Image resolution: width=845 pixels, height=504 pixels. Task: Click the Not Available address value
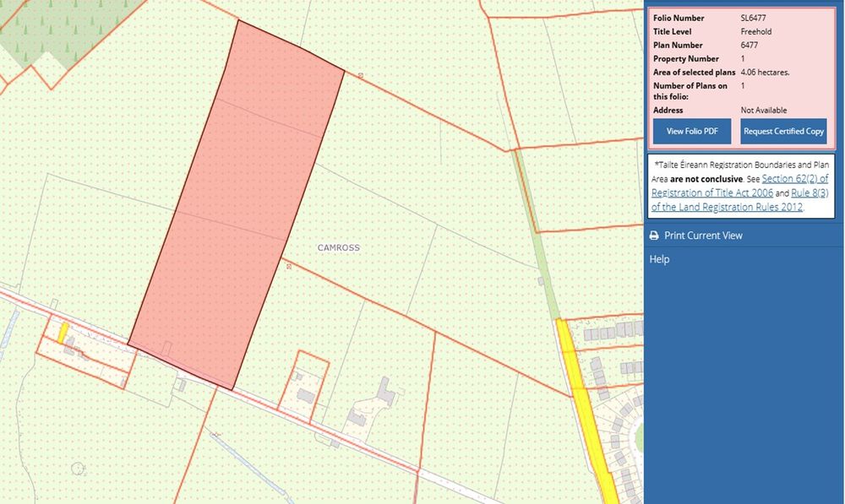(763, 111)
